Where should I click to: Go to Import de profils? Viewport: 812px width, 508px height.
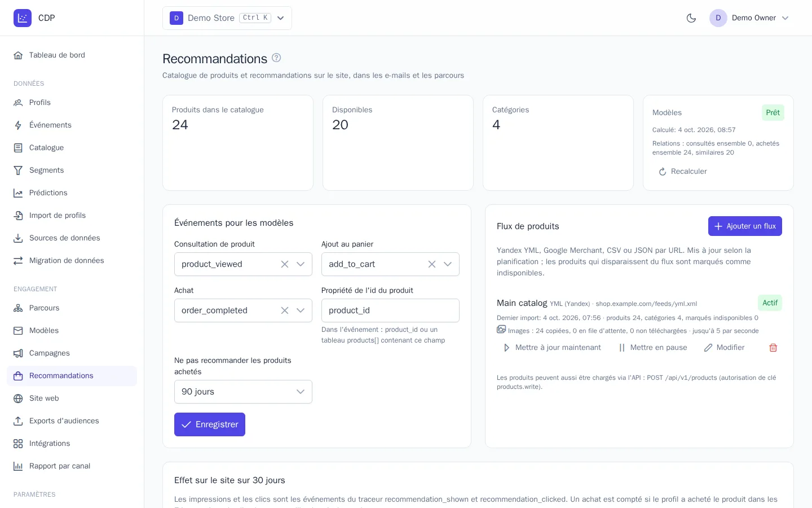point(72,216)
